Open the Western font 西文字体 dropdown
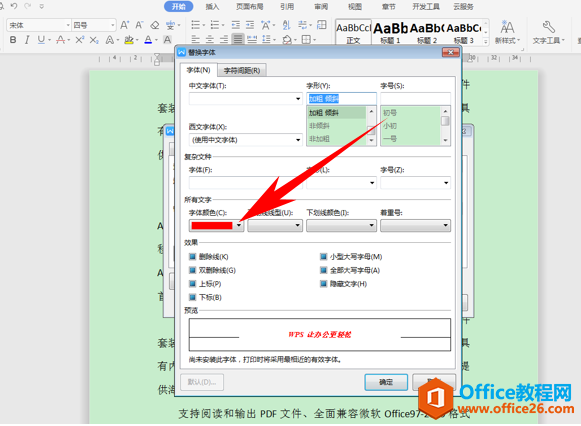Screen dimensions: 581x426 [298, 140]
